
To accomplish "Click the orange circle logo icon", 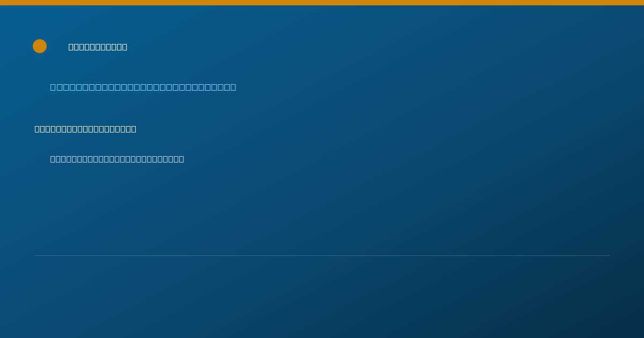I will [x=40, y=46].
